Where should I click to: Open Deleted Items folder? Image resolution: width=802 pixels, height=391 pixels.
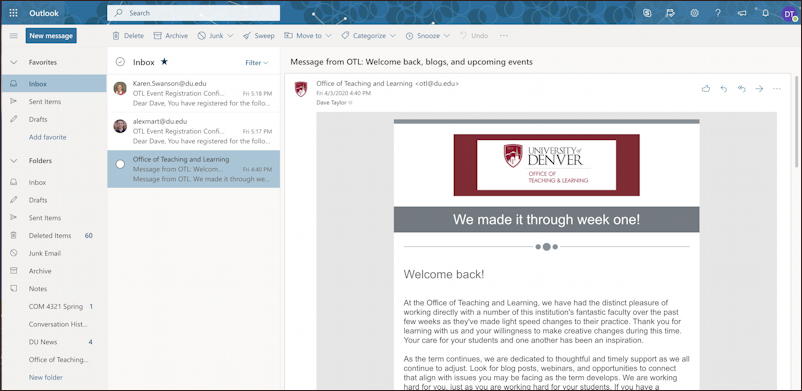pos(53,235)
